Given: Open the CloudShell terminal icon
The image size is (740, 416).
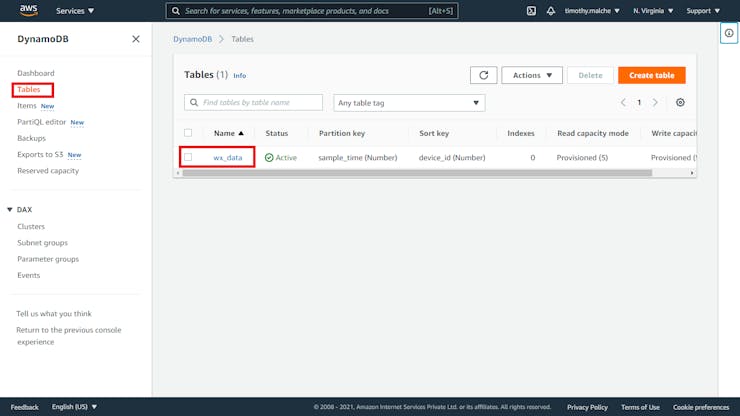Looking at the screenshot, I should 531,11.
